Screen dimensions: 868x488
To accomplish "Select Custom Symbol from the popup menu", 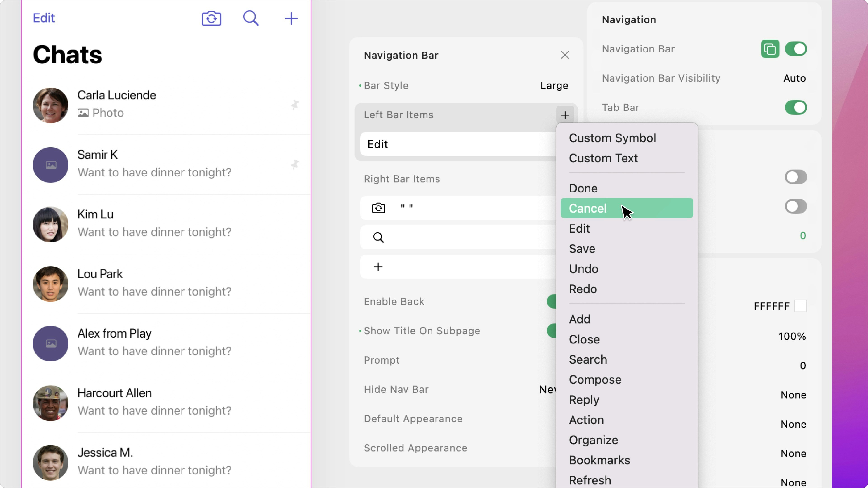I will [612, 138].
